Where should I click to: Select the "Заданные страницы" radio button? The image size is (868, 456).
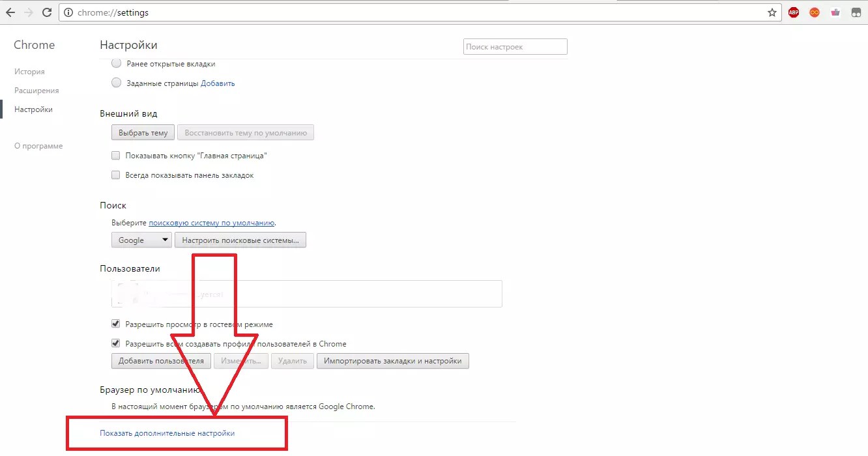pyautogui.click(x=116, y=83)
